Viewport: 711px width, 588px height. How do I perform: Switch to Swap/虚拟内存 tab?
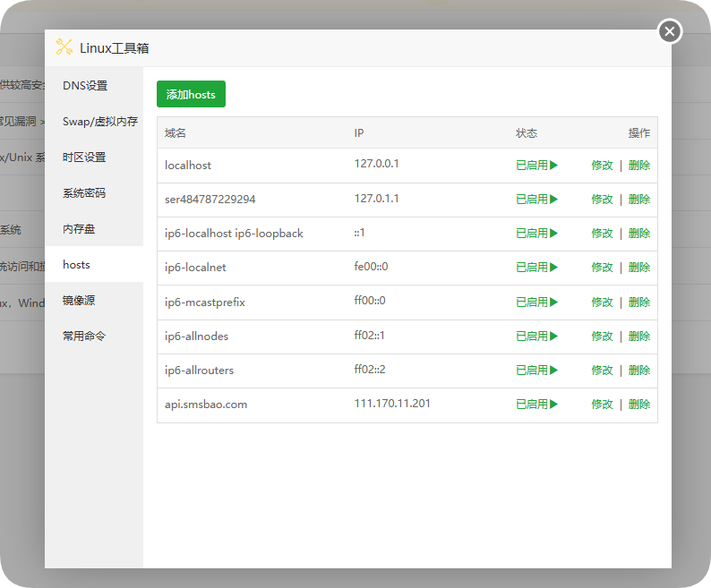pyautogui.click(x=99, y=122)
